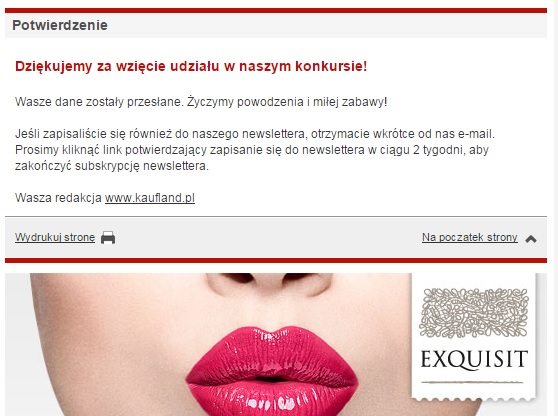This screenshot has width=558, height=416.
Task: Click the ornamental pattern above EXQUISIT
Action: 474,313
